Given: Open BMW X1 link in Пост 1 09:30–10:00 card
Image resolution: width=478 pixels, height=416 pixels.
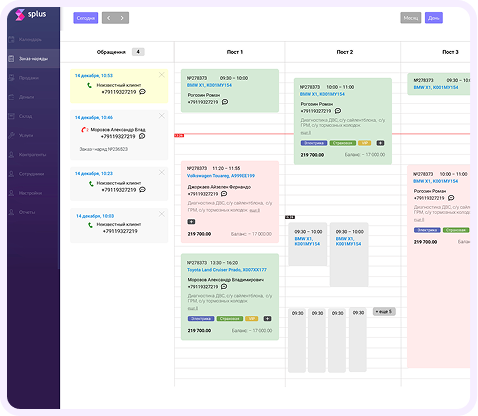Looking at the screenshot, I should coord(209,85).
